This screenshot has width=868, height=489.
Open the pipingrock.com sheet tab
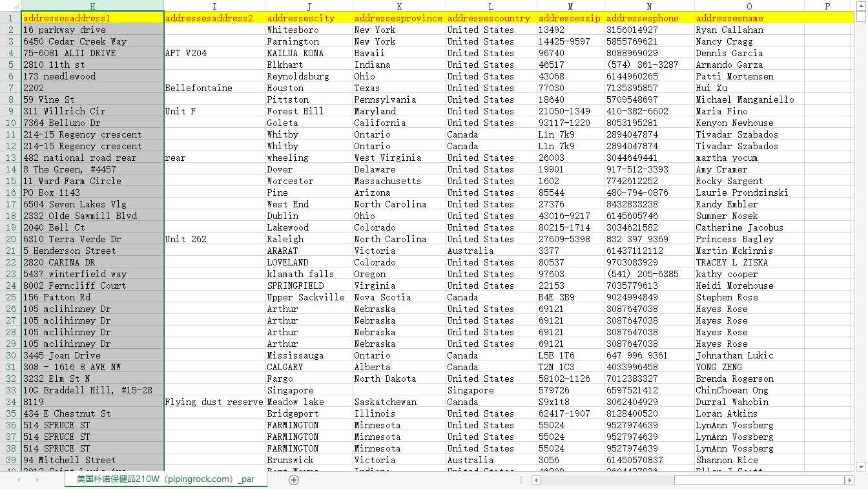[x=166, y=479]
